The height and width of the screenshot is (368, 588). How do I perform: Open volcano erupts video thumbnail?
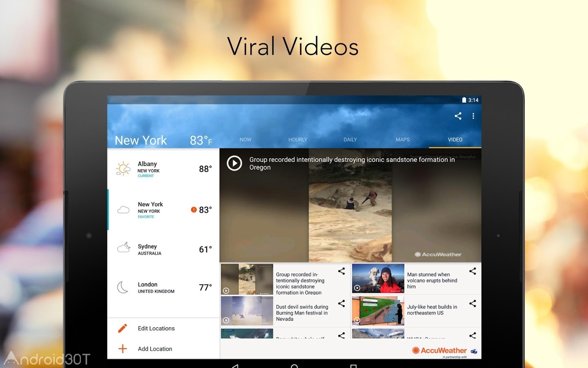pos(378,278)
